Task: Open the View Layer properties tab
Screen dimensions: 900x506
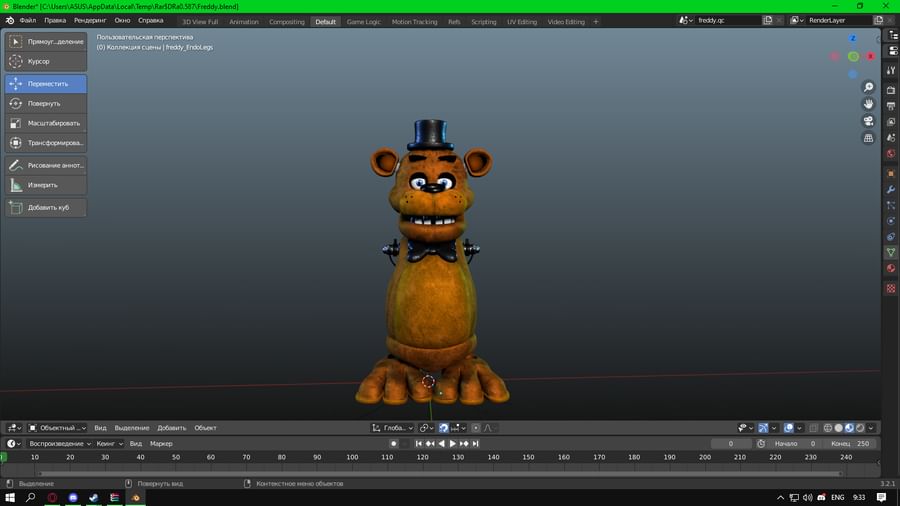Action: [891, 122]
